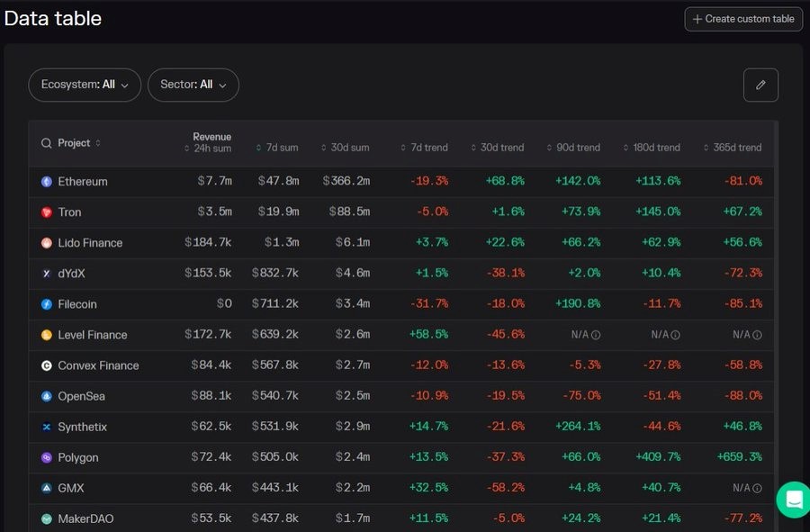Screen dimensions: 810x532
Task: Click Polygon's +659.3% 365d trend value
Action: click(x=740, y=457)
